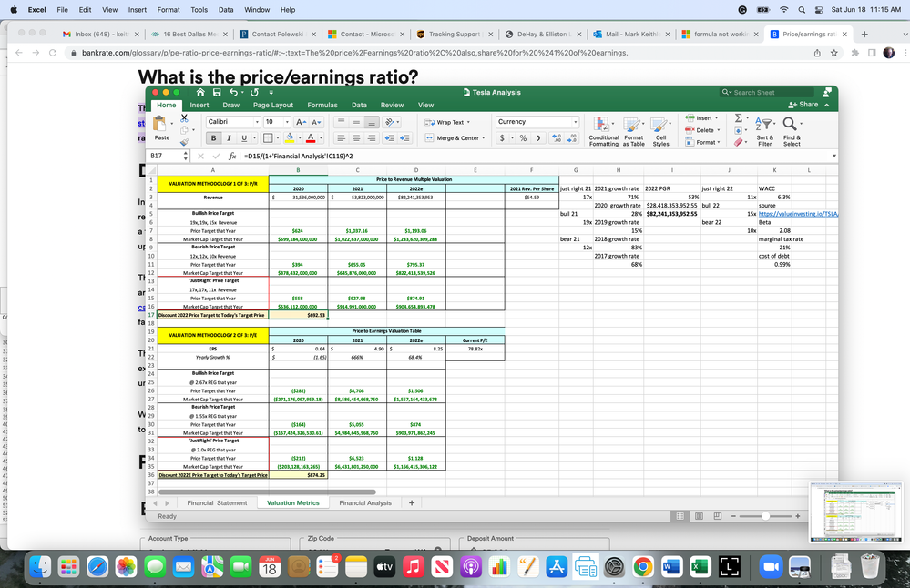The image size is (910, 588).
Task: Pick a fill color from the swatch
Action: point(290,138)
